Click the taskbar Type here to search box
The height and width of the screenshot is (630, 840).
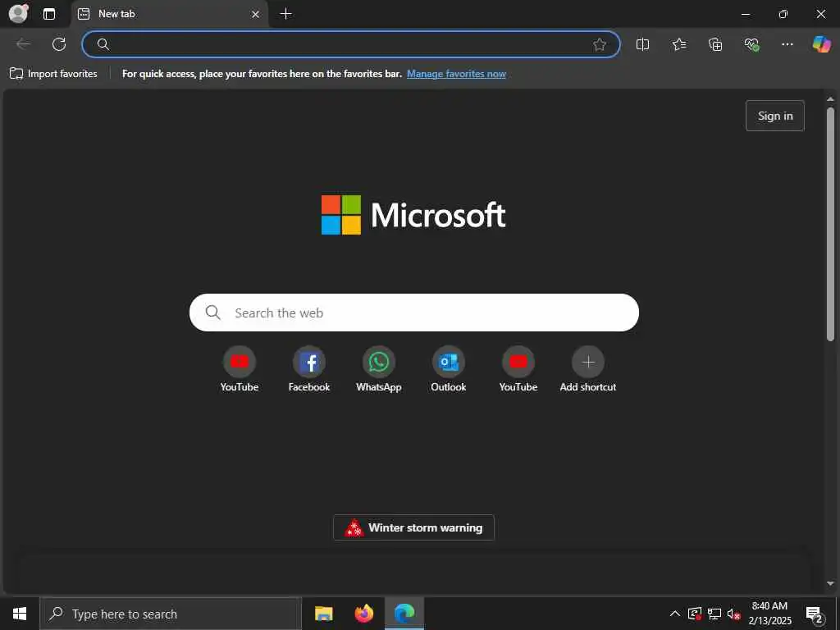pyautogui.click(x=171, y=614)
